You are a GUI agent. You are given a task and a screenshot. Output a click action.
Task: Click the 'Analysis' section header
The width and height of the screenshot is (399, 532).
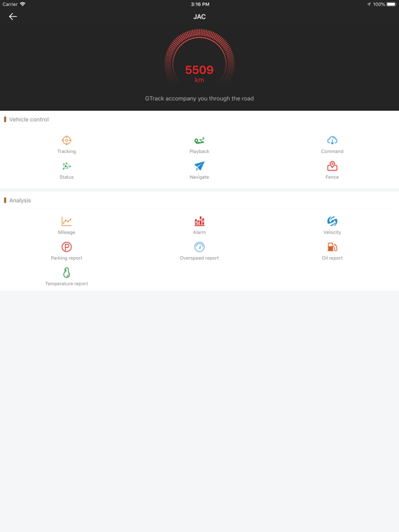(x=20, y=200)
